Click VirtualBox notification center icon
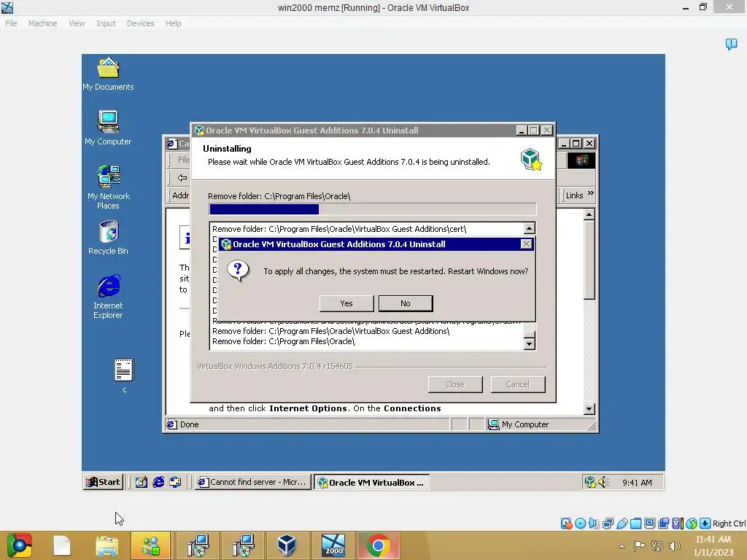Image resolution: width=747 pixels, height=560 pixels. point(731,44)
